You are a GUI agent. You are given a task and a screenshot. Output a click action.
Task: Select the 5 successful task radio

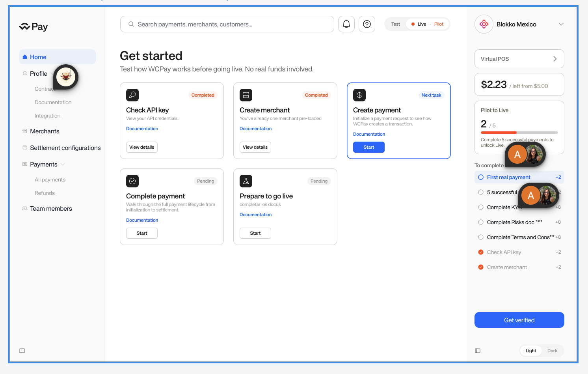[x=481, y=192]
